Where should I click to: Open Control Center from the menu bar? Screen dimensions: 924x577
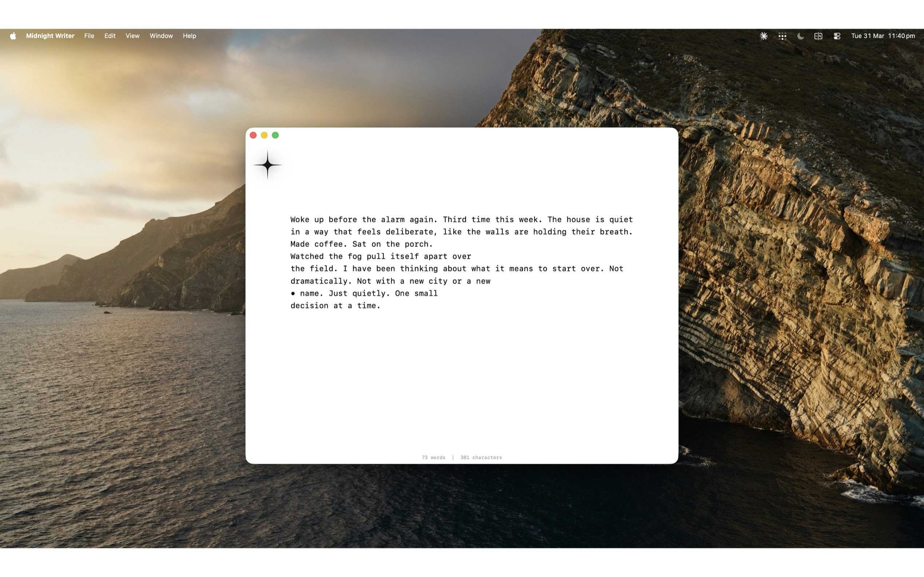pyautogui.click(x=837, y=36)
